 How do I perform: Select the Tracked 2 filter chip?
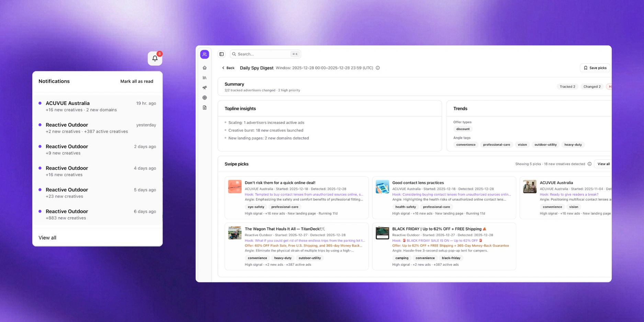click(567, 86)
